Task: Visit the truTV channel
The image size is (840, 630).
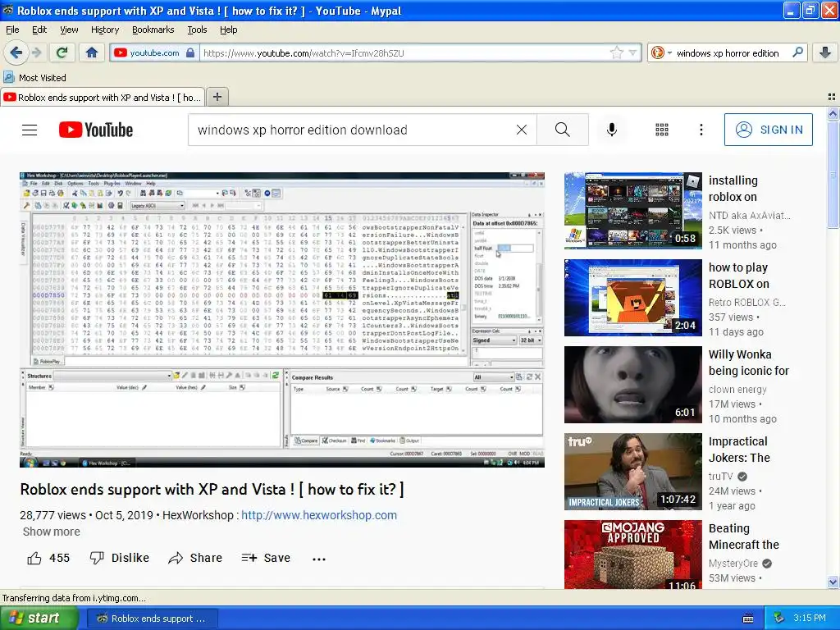Action: (x=720, y=477)
